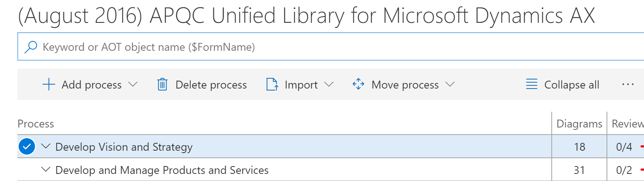Open the Import dropdown arrow
This screenshot has width=644, height=181.
(x=329, y=84)
